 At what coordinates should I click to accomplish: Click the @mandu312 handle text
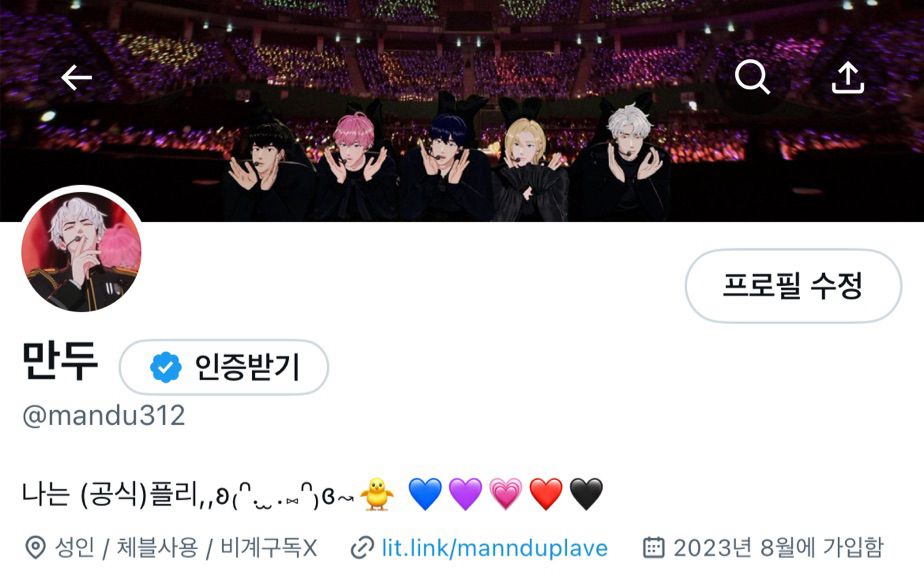[x=104, y=416]
